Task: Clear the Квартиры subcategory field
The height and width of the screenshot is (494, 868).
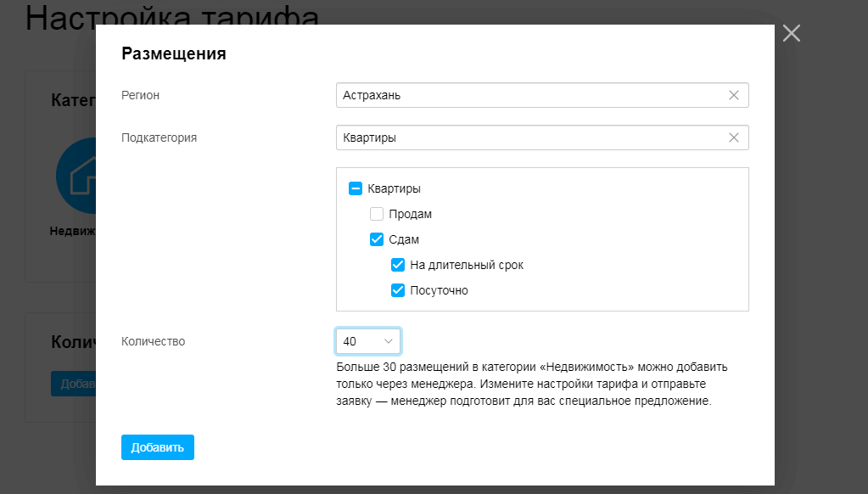Action: point(734,138)
